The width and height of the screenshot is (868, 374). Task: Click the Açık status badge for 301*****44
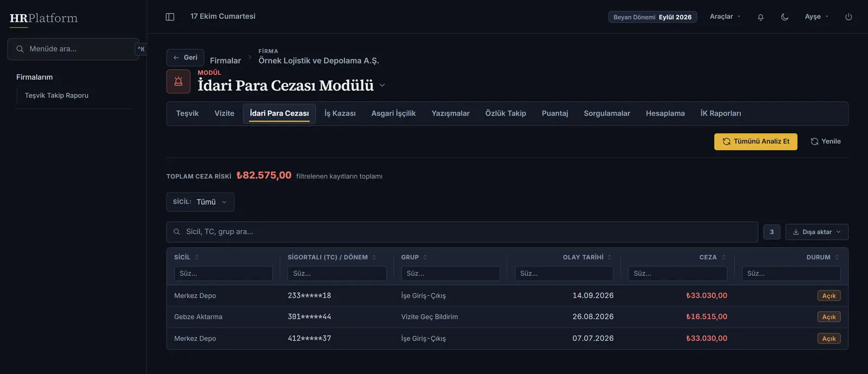tap(829, 317)
